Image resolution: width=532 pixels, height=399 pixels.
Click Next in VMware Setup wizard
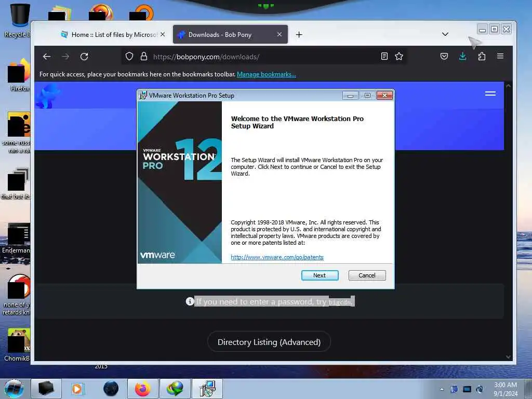tap(320, 275)
